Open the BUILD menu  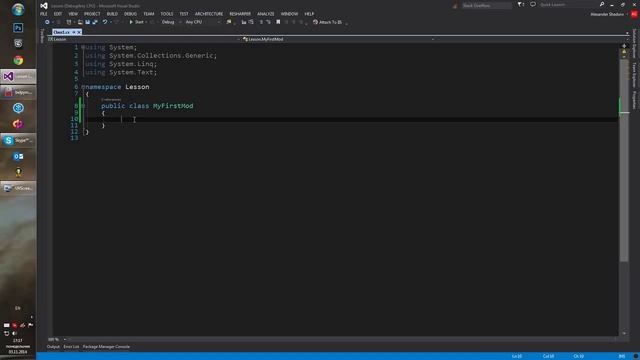tap(112, 14)
